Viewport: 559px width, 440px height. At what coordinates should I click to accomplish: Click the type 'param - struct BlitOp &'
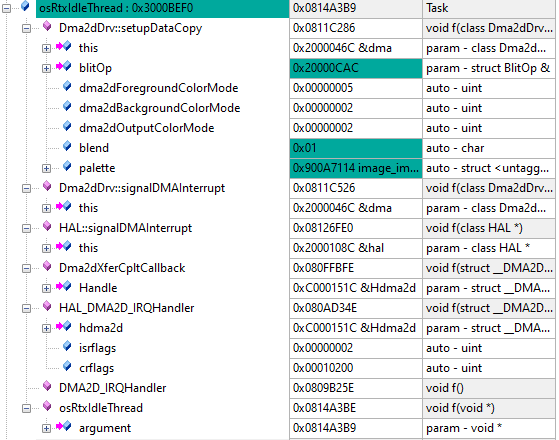point(489,68)
